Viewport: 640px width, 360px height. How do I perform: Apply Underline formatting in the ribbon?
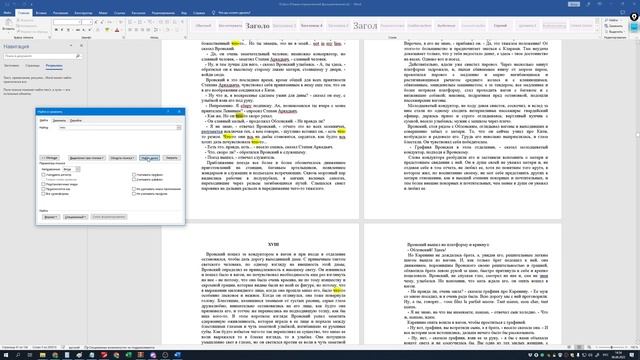[68, 30]
